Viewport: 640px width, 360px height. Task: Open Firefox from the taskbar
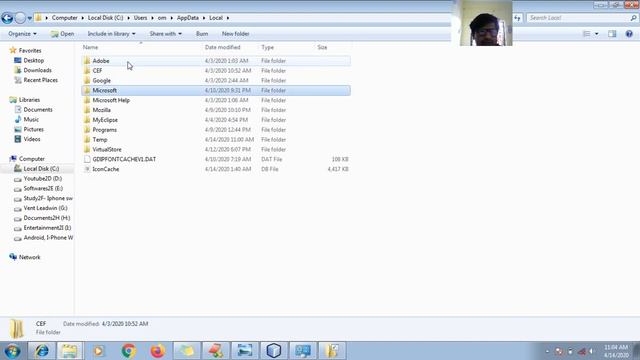pyautogui.click(x=158, y=351)
